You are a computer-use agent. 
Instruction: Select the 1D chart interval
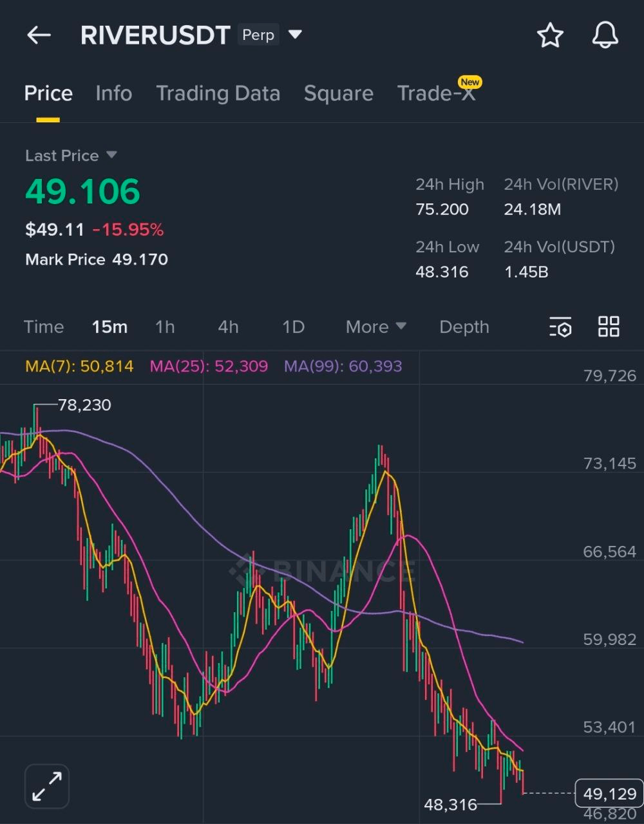pyautogui.click(x=293, y=327)
